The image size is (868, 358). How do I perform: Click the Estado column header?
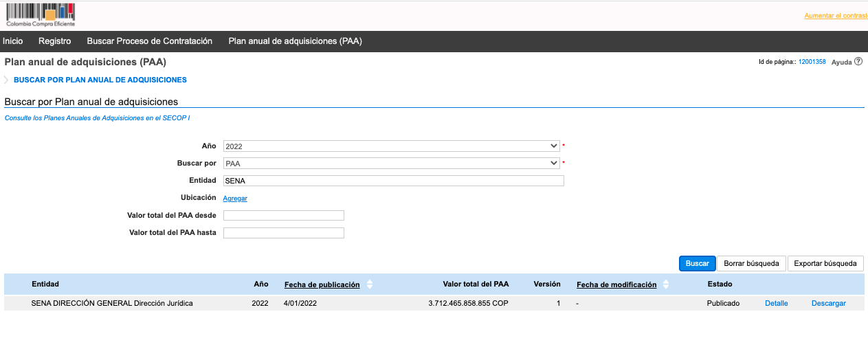pyautogui.click(x=720, y=284)
